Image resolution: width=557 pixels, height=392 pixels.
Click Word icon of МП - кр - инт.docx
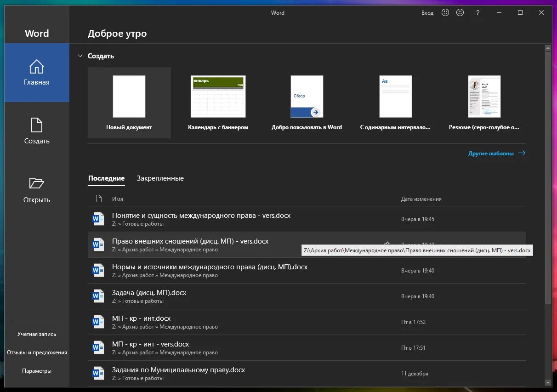coord(98,322)
